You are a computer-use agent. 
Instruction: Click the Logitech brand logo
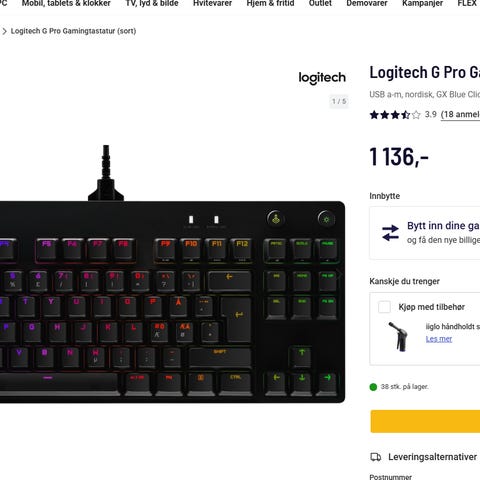[322, 78]
